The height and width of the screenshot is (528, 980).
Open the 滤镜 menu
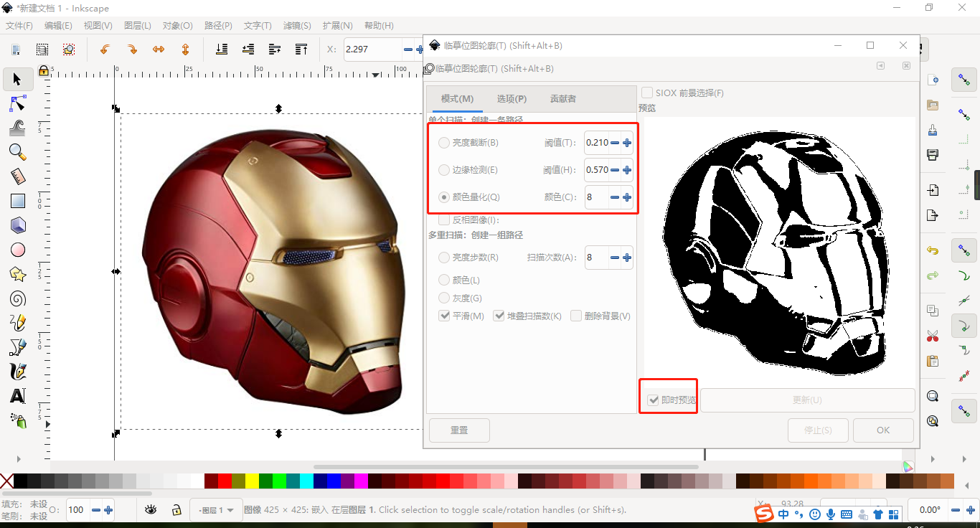point(297,25)
